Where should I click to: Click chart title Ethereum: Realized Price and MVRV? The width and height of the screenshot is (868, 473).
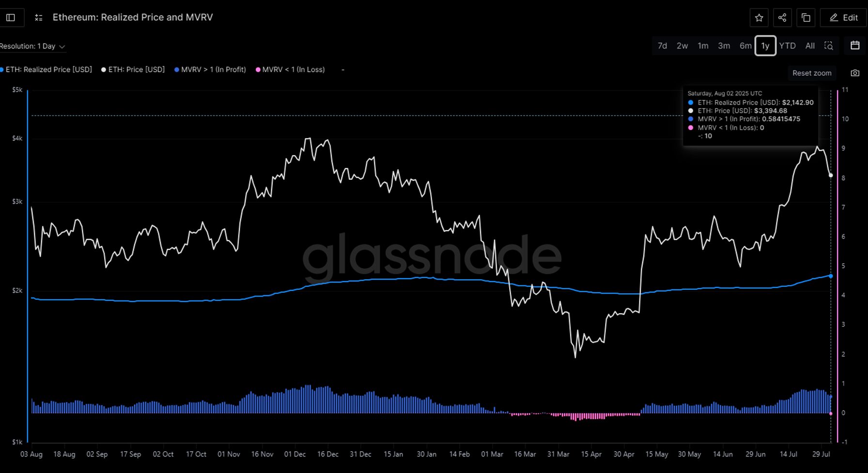pyautogui.click(x=133, y=17)
